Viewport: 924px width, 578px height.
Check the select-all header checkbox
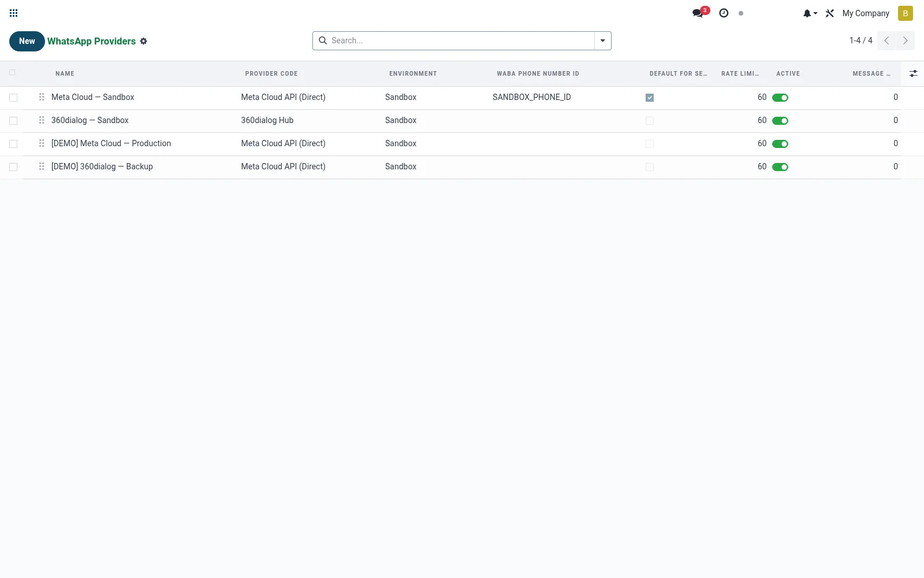point(12,72)
